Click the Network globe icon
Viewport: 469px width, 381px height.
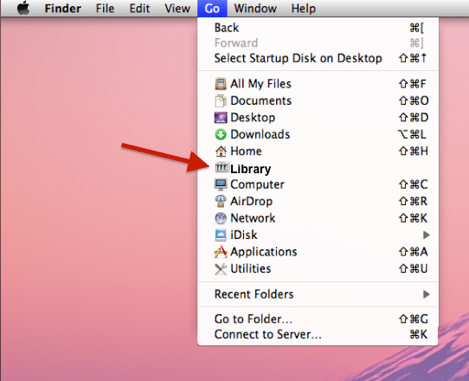point(221,218)
